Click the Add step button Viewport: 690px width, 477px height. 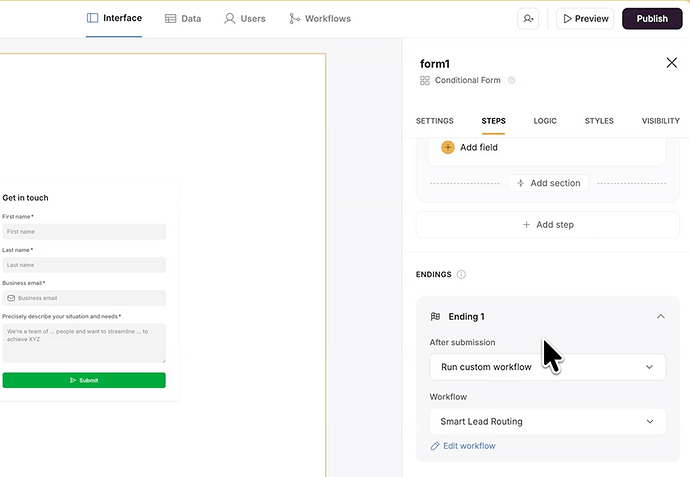click(547, 225)
